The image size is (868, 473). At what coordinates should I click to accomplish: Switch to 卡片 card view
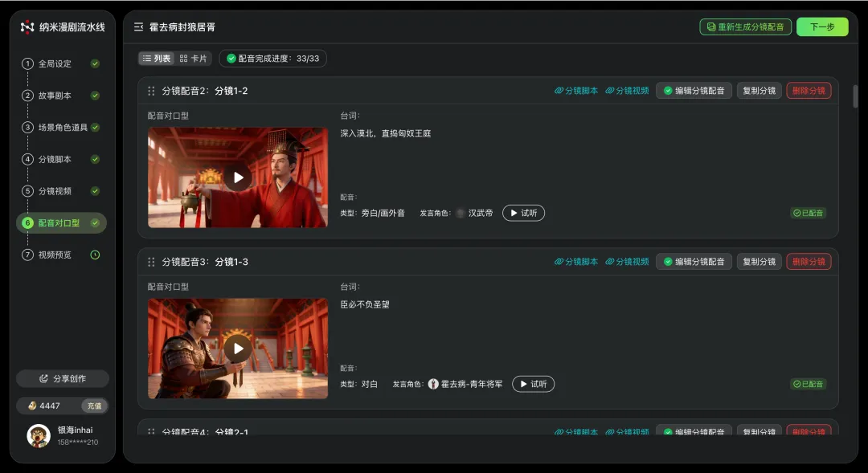(193, 59)
